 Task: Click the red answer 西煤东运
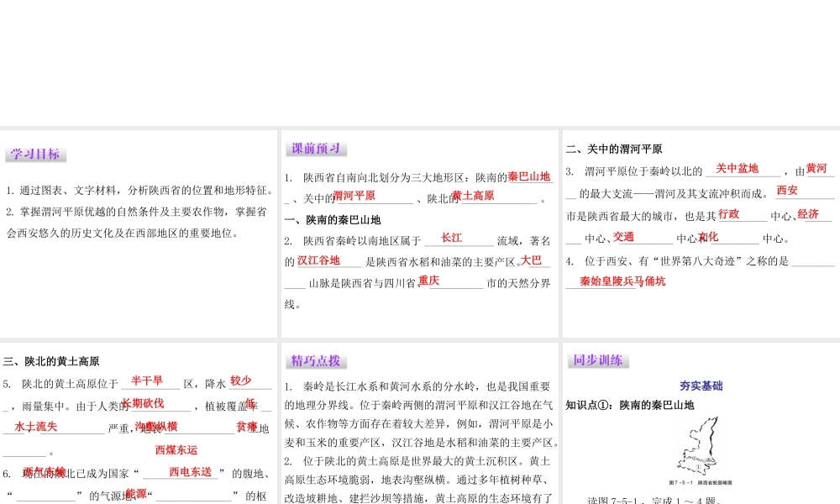coord(176,450)
